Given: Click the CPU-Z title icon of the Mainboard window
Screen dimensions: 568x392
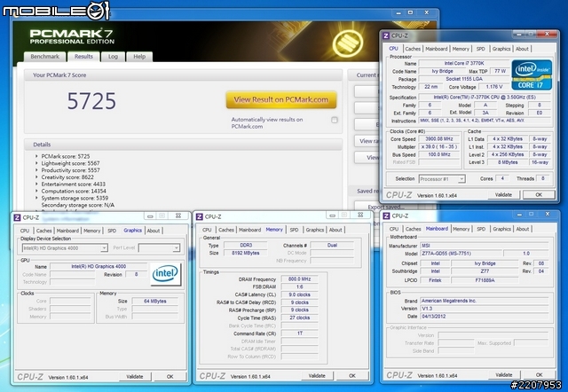Looking at the screenshot, I should [x=386, y=216].
